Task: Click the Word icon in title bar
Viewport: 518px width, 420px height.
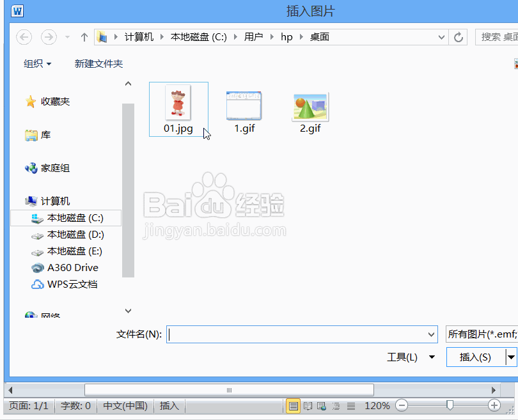Action: tap(17, 12)
